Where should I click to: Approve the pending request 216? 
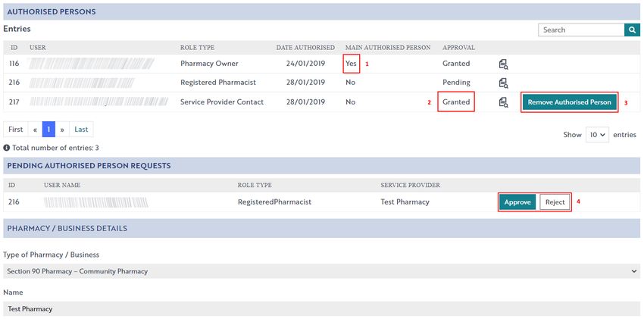pyautogui.click(x=517, y=202)
